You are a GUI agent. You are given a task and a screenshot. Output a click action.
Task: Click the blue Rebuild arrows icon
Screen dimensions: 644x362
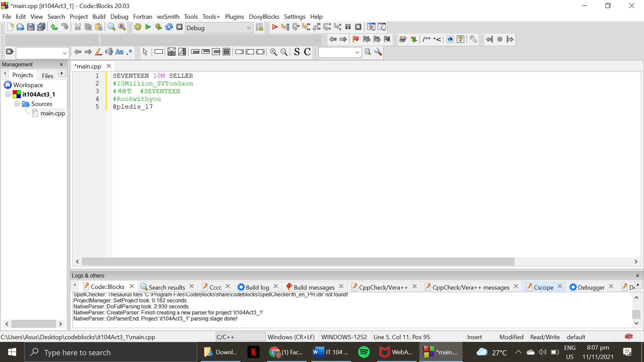pyautogui.click(x=169, y=27)
